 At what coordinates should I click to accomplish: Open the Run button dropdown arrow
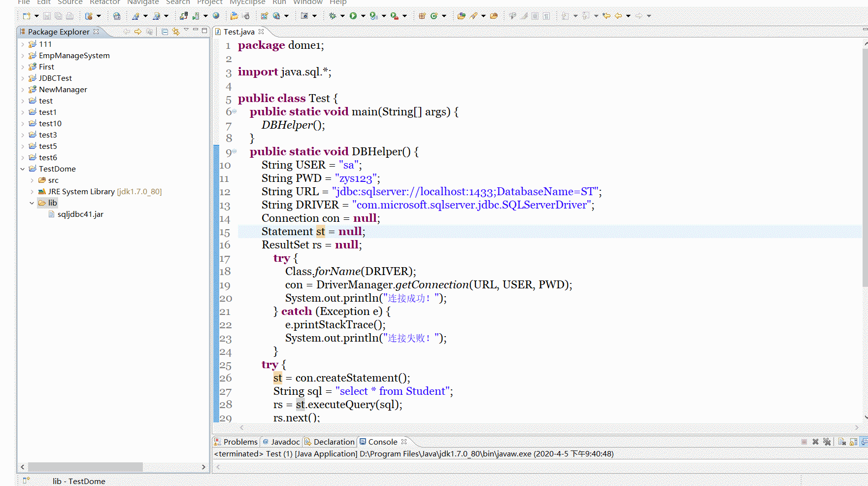[x=363, y=16]
